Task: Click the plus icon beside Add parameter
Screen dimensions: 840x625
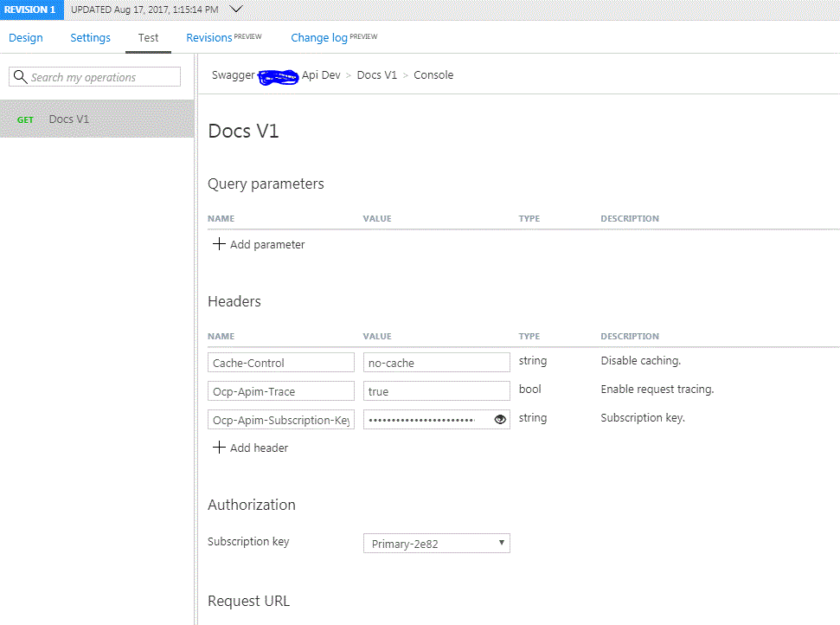Action: tap(219, 244)
